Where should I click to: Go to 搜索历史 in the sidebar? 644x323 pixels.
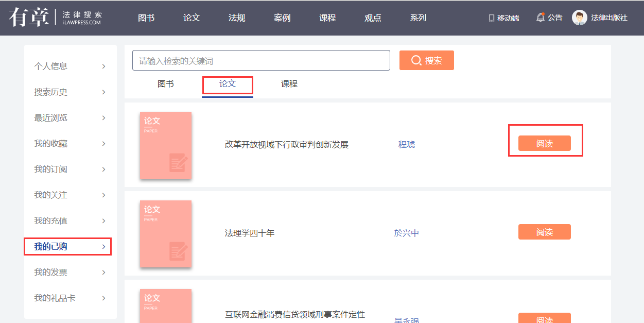pos(51,92)
